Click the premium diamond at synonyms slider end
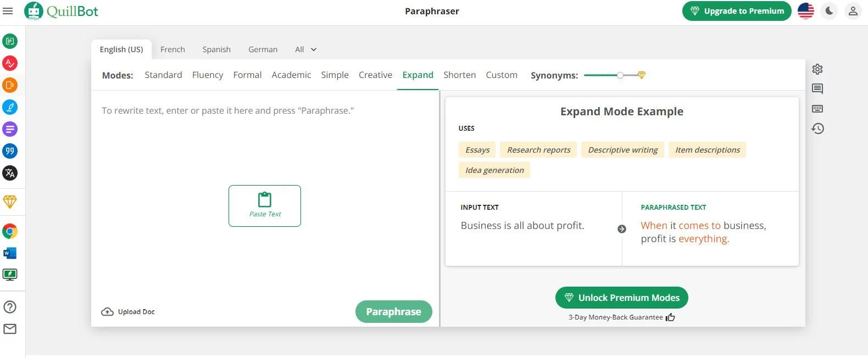The height and width of the screenshot is (358, 868). point(641,75)
